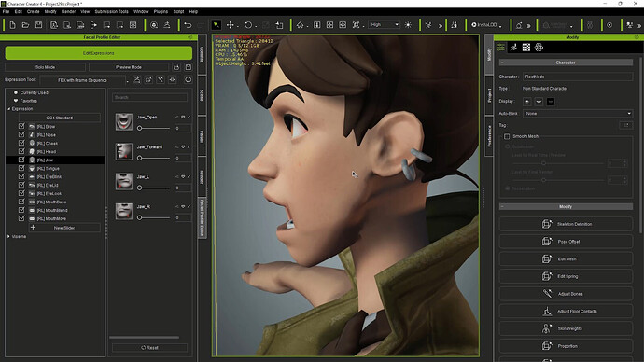The width and height of the screenshot is (644, 362).
Task: Uncheck the [RL] Tongue checkbox
Action: (21, 168)
